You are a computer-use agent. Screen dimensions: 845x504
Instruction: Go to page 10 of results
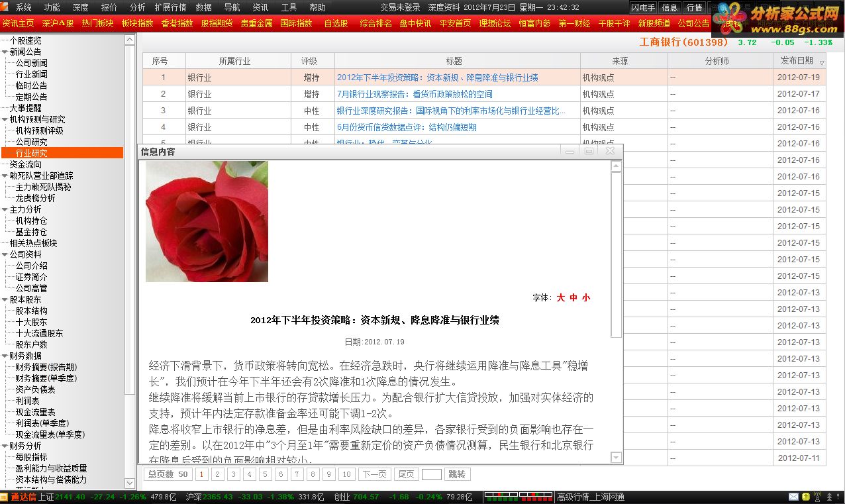click(x=346, y=474)
